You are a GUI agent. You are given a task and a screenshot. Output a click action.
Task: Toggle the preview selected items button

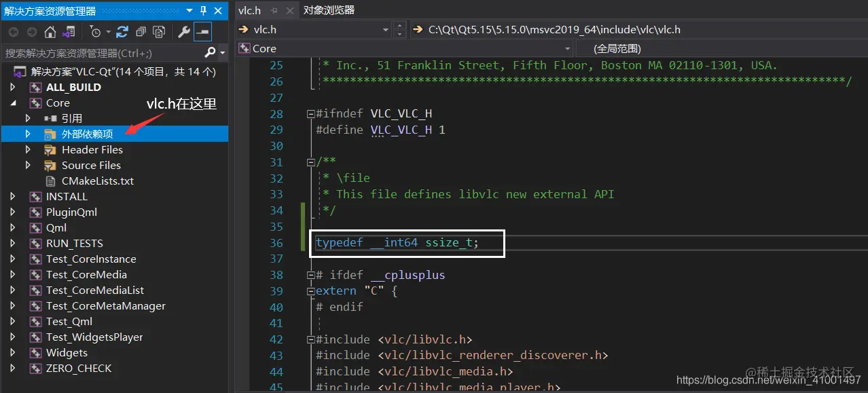pyautogui.click(x=202, y=31)
